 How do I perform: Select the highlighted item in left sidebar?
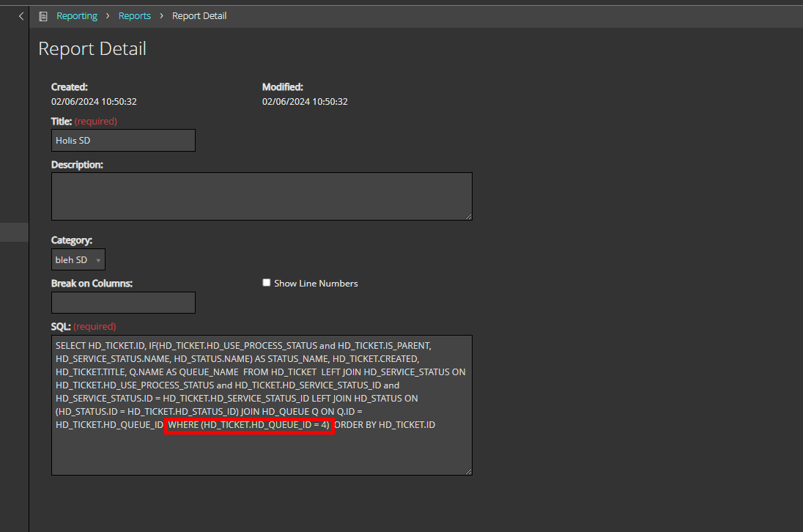[x=14, y=232]
